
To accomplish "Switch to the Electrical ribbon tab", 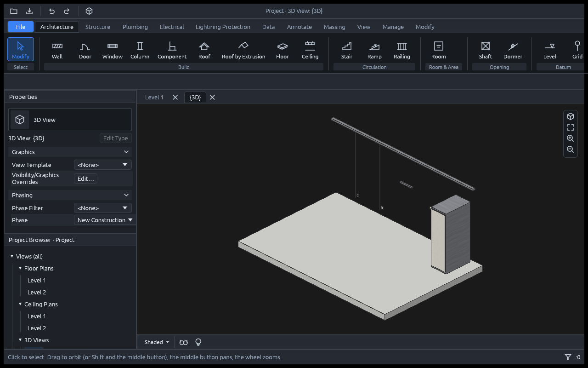I will click(x=172, y=27).
